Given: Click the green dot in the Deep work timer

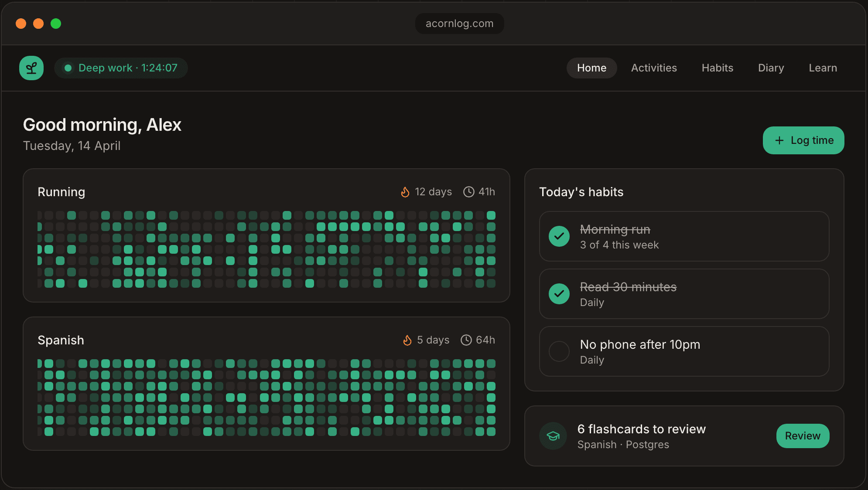Looking at the screenshot, I should (68, 68).
